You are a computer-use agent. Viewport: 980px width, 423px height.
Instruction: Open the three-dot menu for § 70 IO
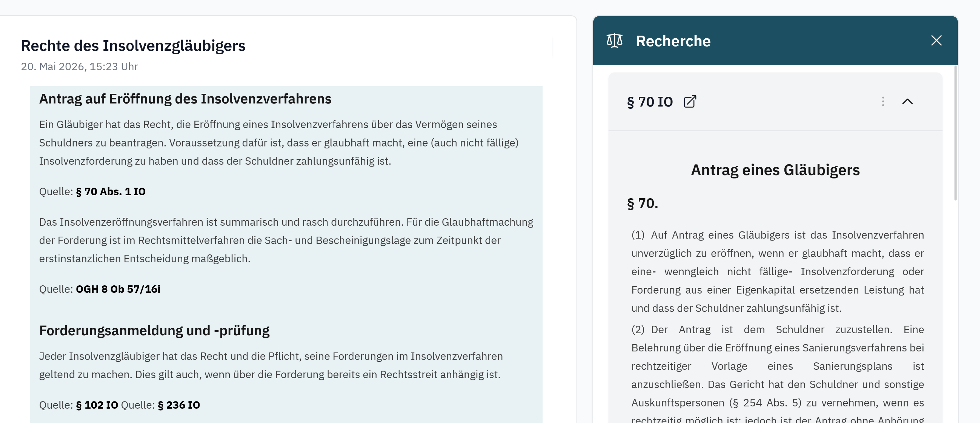pyautogui.click(x=882, y=101)
